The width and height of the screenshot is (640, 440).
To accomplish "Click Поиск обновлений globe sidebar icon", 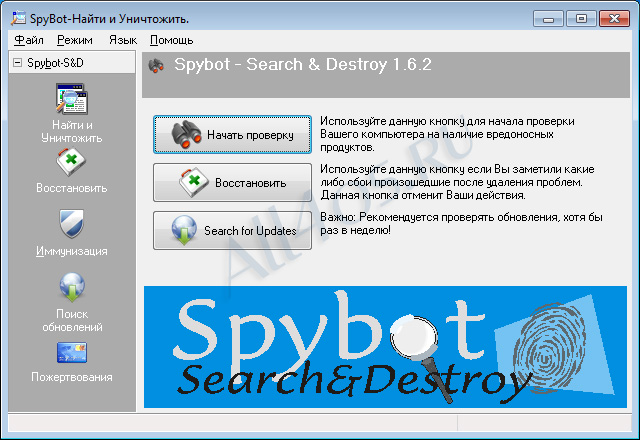I will 72,287.
